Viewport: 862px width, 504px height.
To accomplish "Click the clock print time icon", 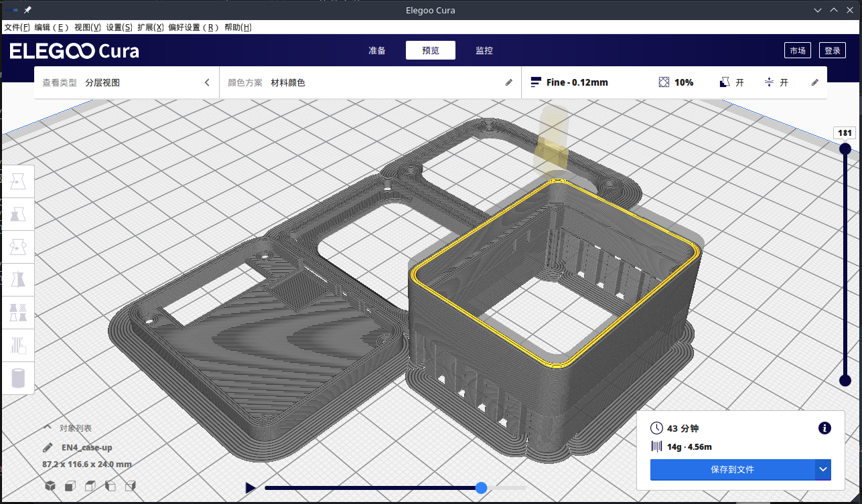I will tap(657, 428).
